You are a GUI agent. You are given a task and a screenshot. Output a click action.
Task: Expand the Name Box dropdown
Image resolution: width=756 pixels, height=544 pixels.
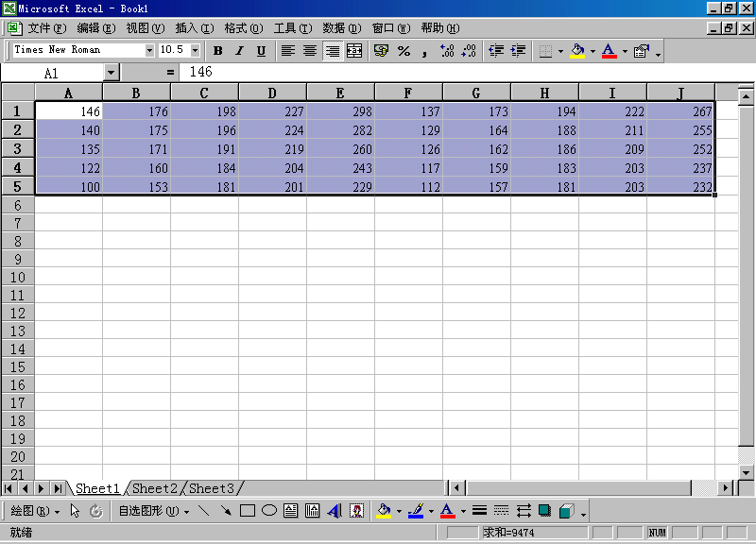click(x=112, y=73)
